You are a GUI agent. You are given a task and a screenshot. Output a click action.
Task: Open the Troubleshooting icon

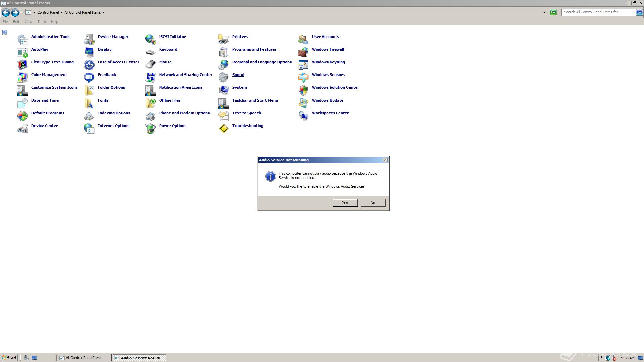point(224,128)
